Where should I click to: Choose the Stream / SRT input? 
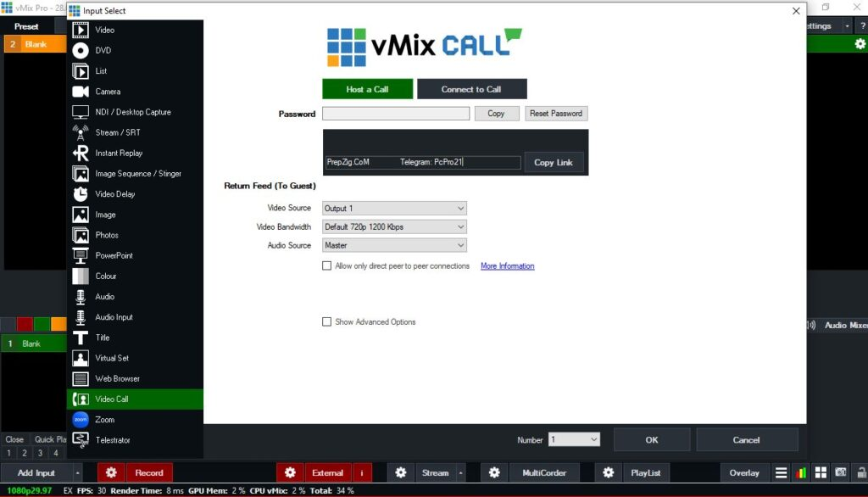pyautogui.click(x=135, y=132)
